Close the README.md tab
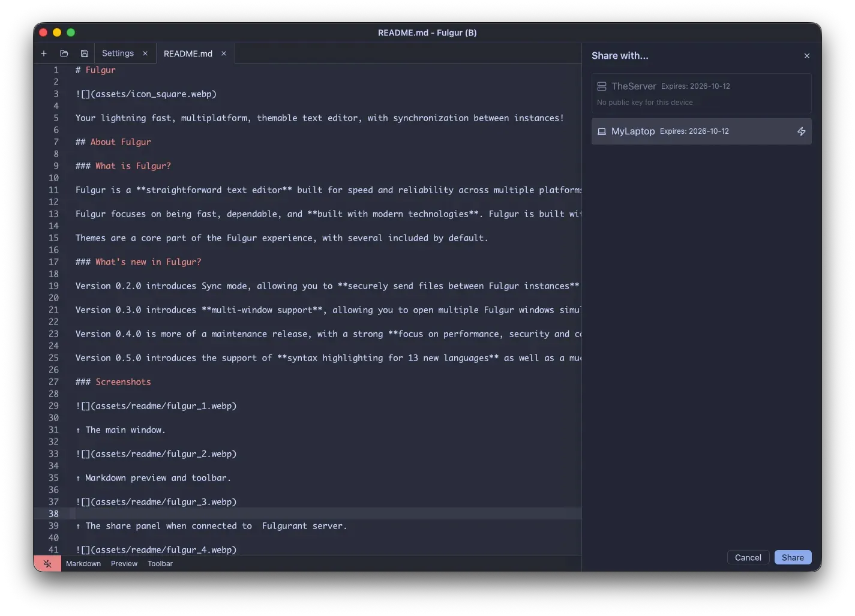The height and width of the screenshot is (616, 855). coord(223,53)
